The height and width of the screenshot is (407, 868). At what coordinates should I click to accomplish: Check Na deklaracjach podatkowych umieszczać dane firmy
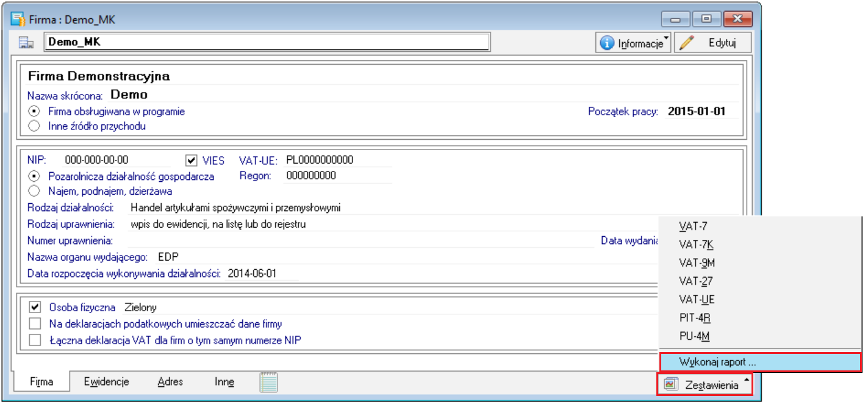[x=35, y=323]
